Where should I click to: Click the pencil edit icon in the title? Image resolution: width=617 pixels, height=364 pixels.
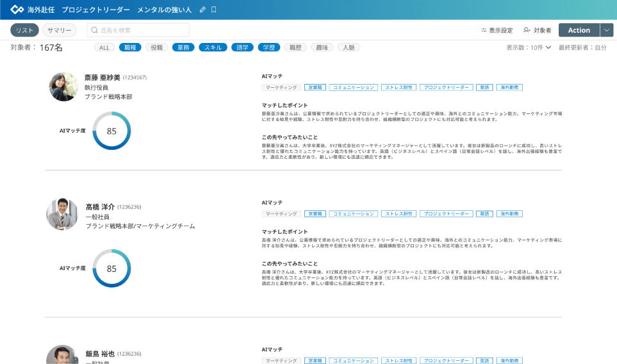202,10
